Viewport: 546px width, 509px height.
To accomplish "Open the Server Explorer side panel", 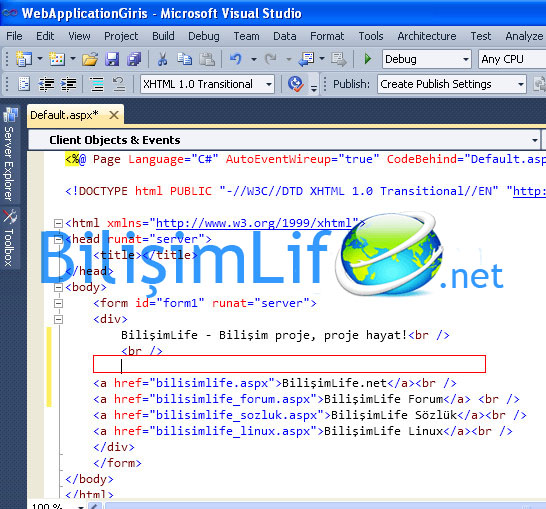I will point(9,154).
